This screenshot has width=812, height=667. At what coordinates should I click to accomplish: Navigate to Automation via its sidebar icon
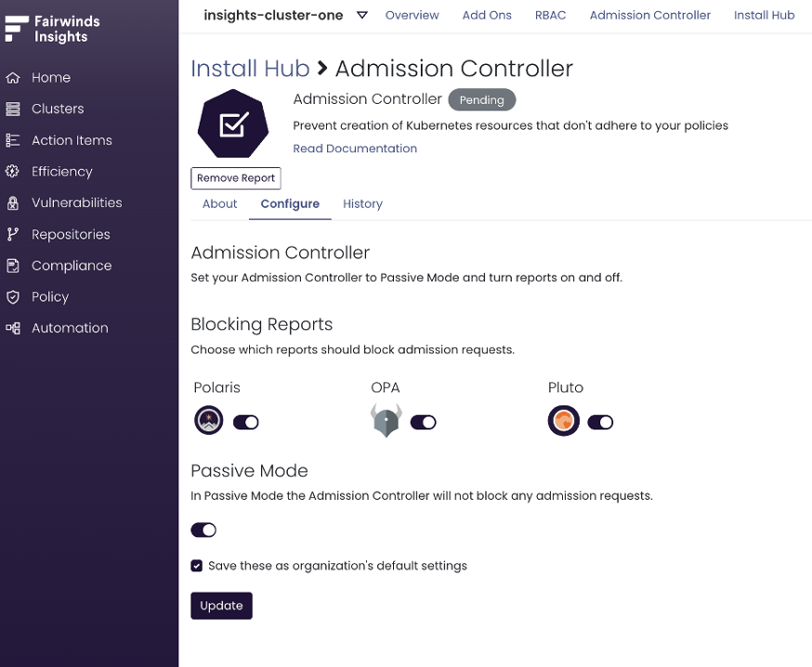point(11,328)
